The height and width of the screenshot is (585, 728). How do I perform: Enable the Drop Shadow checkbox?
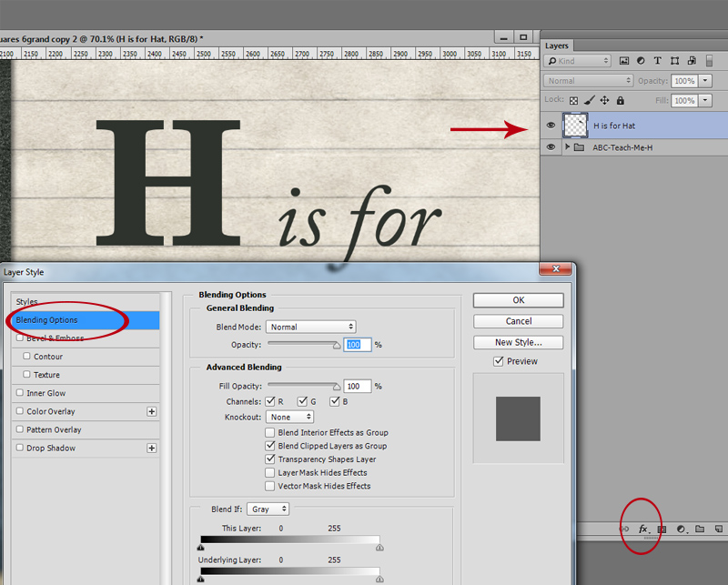pos(19,448)
